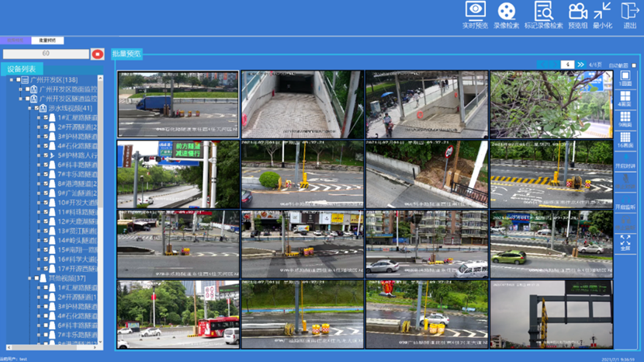Select the 设备列表 tab
This screenshot has width=644, height=362.
(23, 69)
